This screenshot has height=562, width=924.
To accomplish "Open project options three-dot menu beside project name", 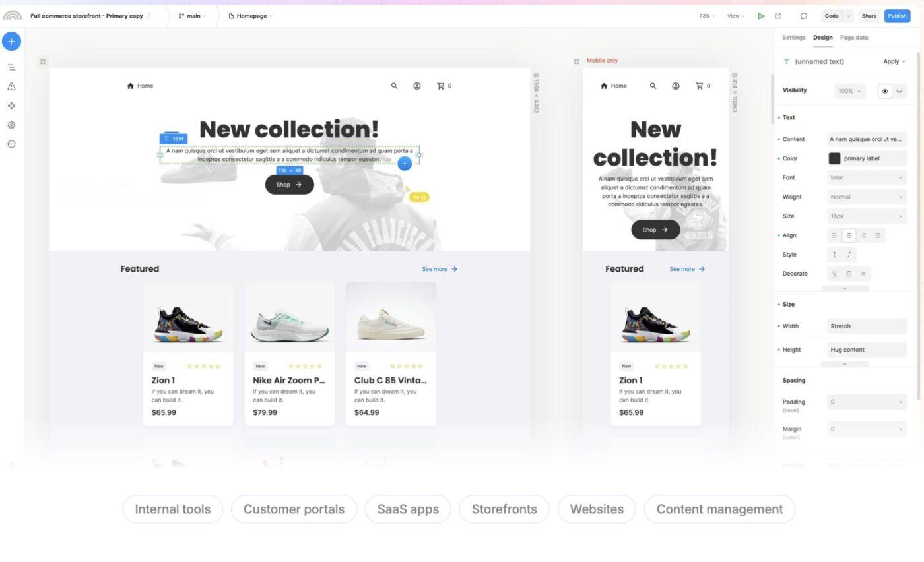I will pyautogui.click(x=149, y=16).
